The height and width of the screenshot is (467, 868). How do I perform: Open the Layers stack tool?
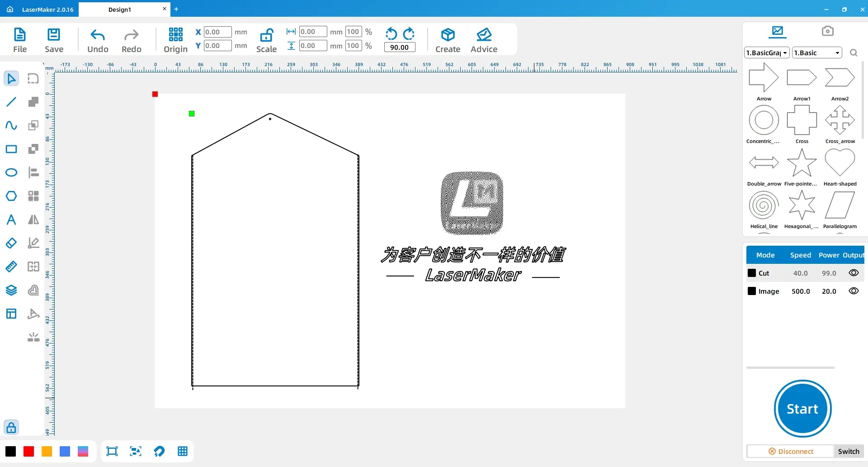click(x=11, y=290)
